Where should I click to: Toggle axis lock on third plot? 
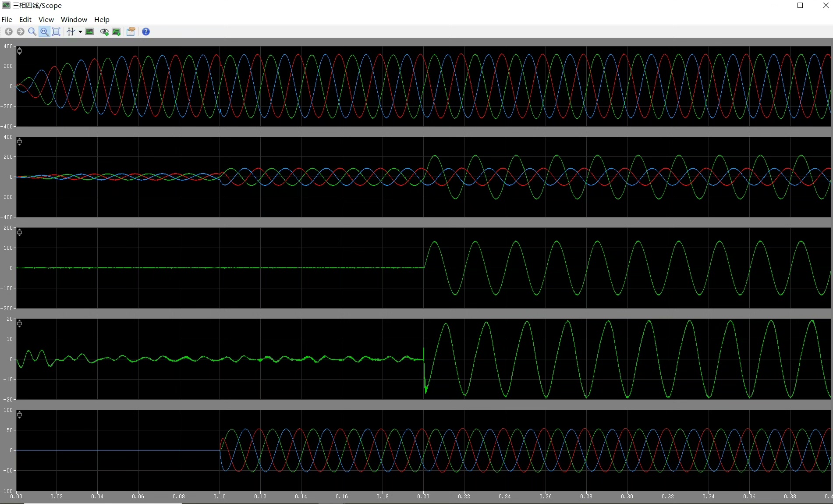[x=19, y=232]
